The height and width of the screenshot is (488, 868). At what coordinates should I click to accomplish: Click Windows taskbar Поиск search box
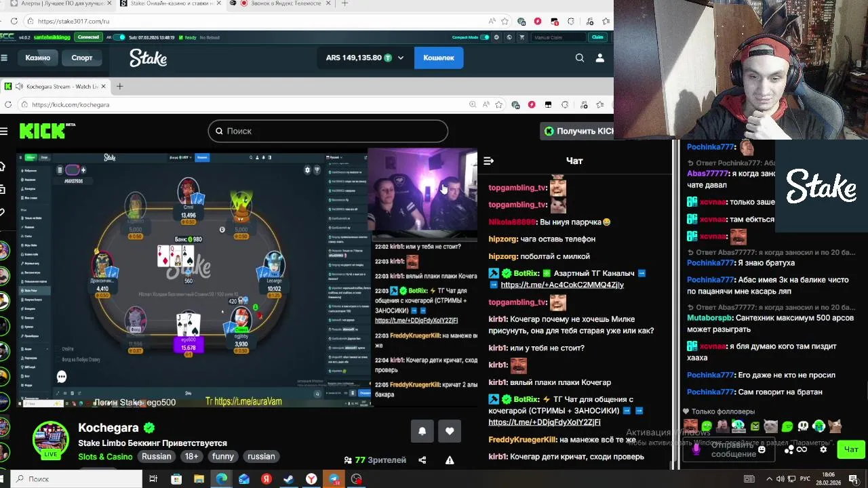point(76,479)
